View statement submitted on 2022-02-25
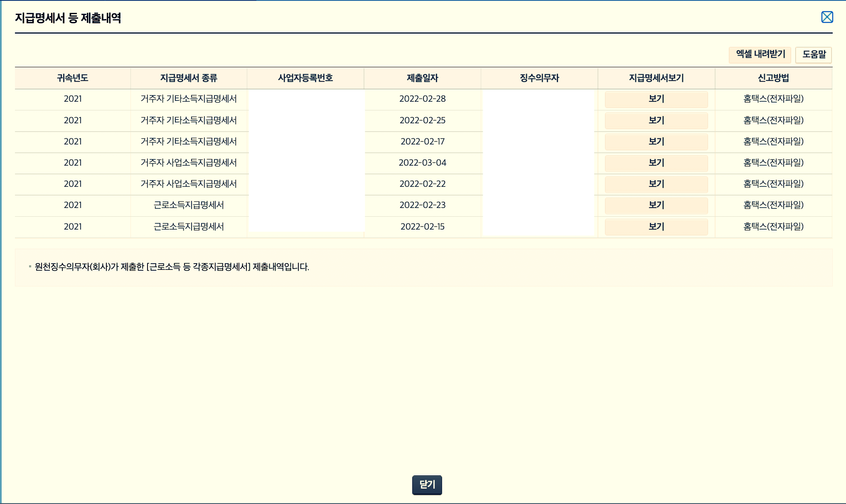Screen dimensions: 846x504 (656, 120)
